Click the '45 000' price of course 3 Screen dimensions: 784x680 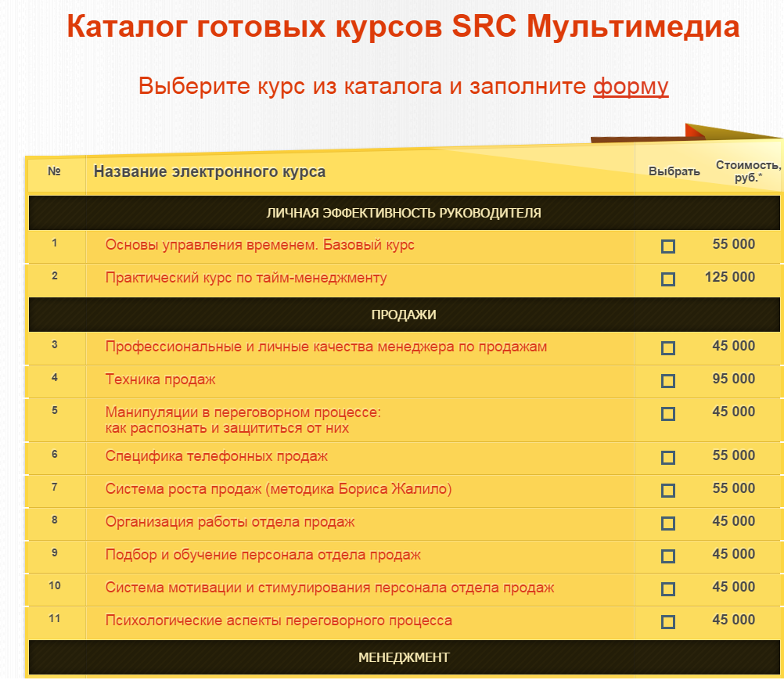(x=733, y=346)
